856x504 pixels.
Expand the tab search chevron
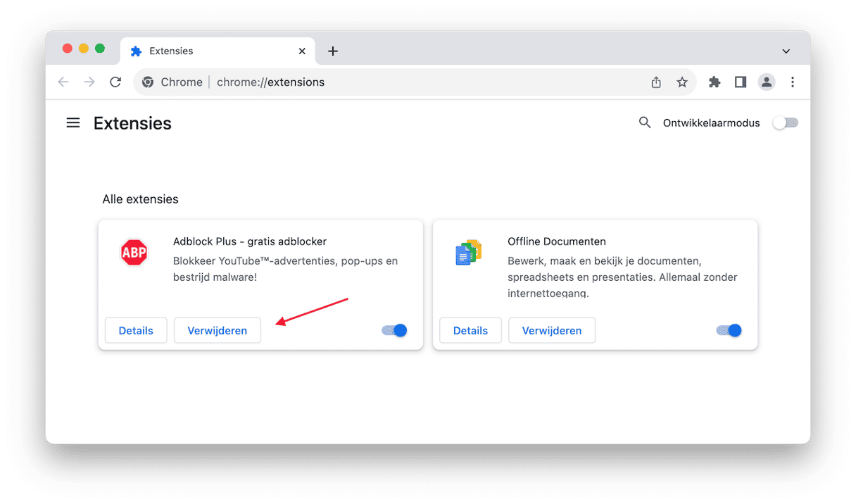click(x=786, y=51)
